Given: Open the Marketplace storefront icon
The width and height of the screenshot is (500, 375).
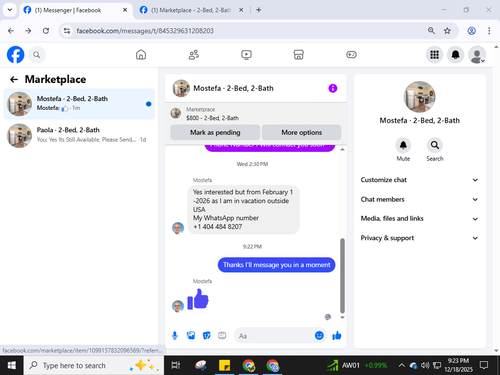Looking at the screenshot, I should 299,55.
